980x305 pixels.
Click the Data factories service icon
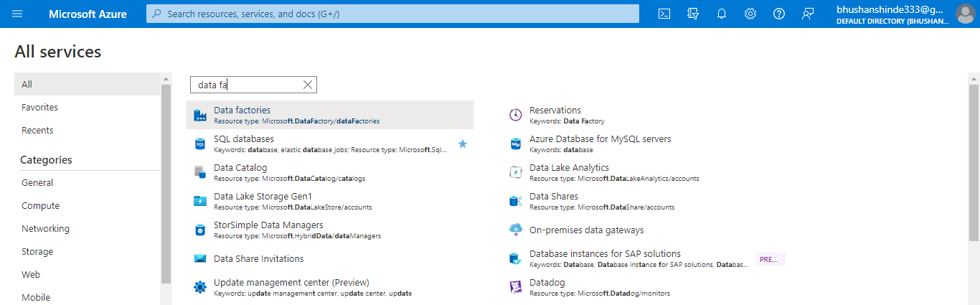(x=200, y=115)
